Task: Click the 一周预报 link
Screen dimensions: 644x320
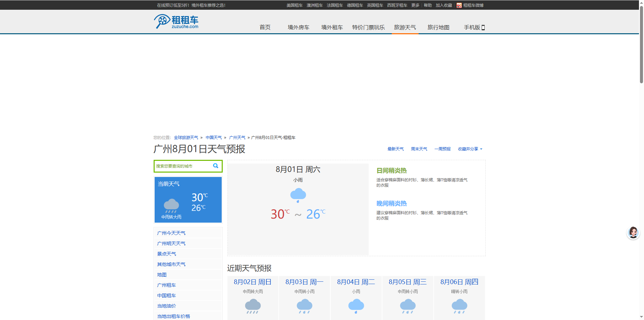Action: coord(442,149)
